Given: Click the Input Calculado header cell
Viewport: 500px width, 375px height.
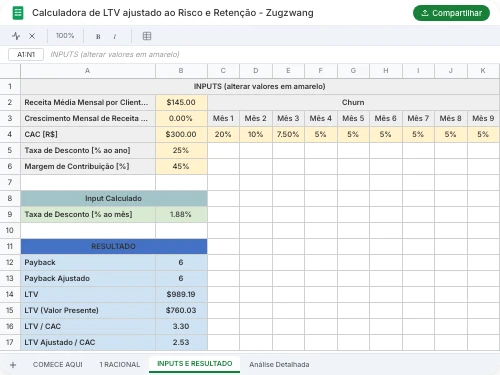Looking at the screenshot, I should click(114, 198).
